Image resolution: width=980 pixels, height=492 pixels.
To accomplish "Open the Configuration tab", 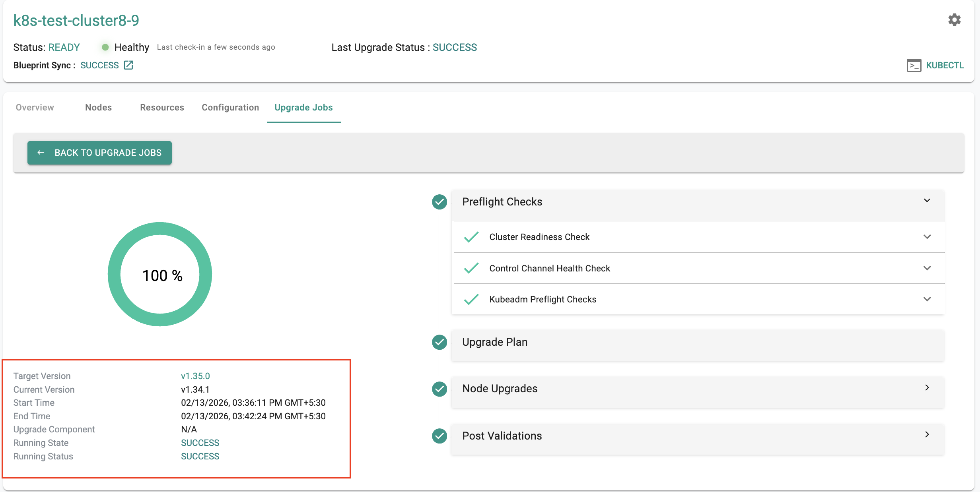I will (230, 107).
